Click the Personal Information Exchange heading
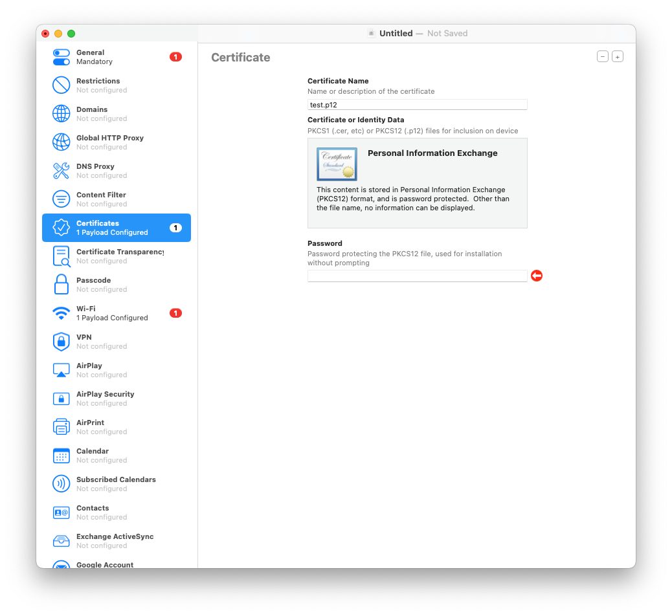Viewport: 672px width, 616px height. (x=432, y=153)
